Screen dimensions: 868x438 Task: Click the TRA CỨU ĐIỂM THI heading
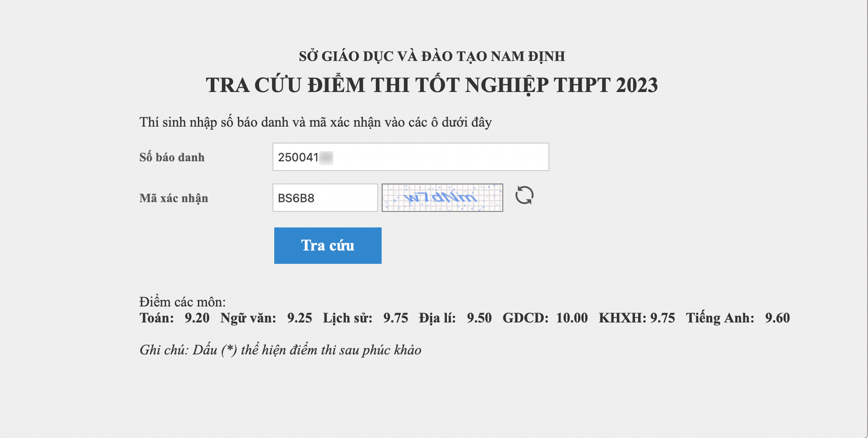point(432,85)
